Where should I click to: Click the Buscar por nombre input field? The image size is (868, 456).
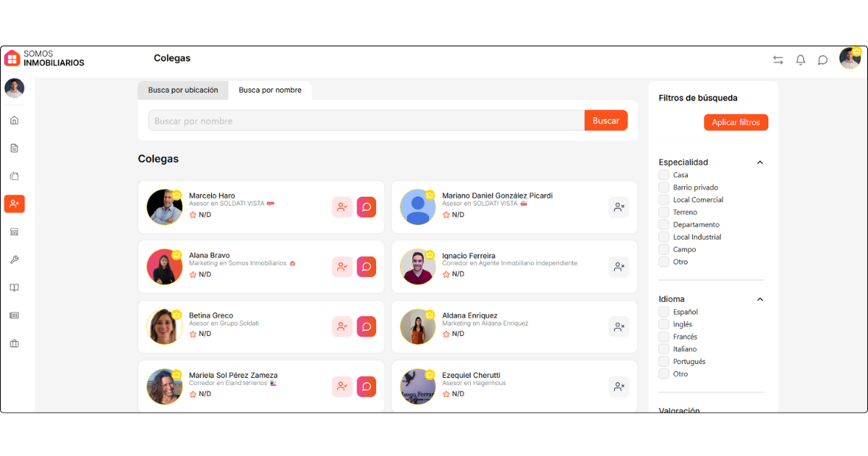(366, 121)
